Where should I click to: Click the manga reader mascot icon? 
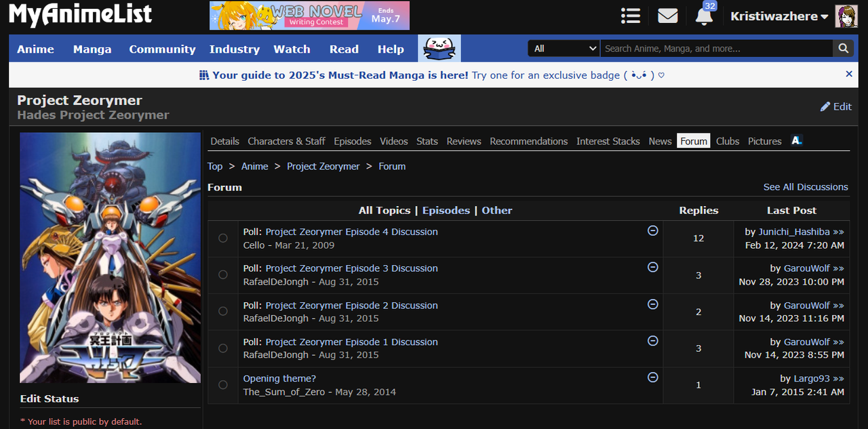point(439,48)
